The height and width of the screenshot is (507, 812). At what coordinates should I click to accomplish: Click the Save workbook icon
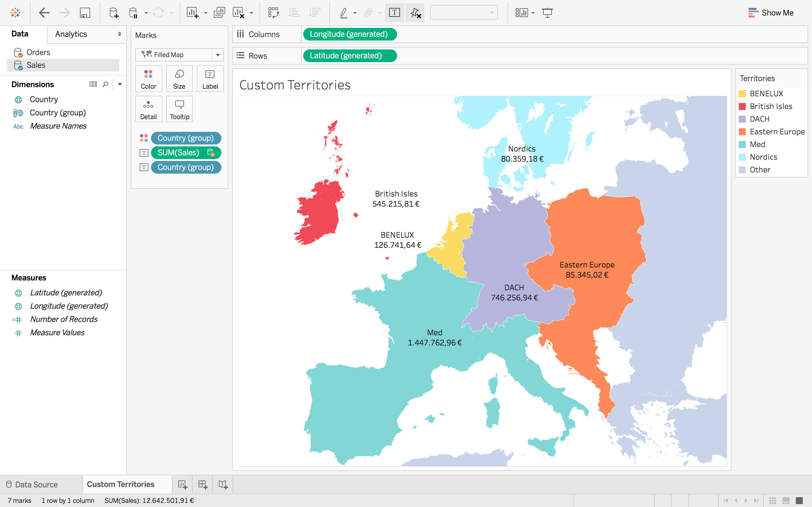tap(85, 13)
